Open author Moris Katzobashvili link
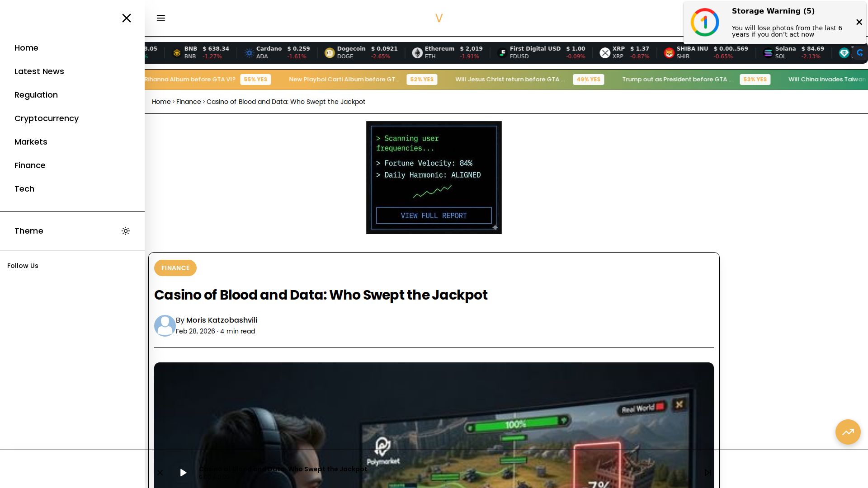 click(x=222, y=320)
